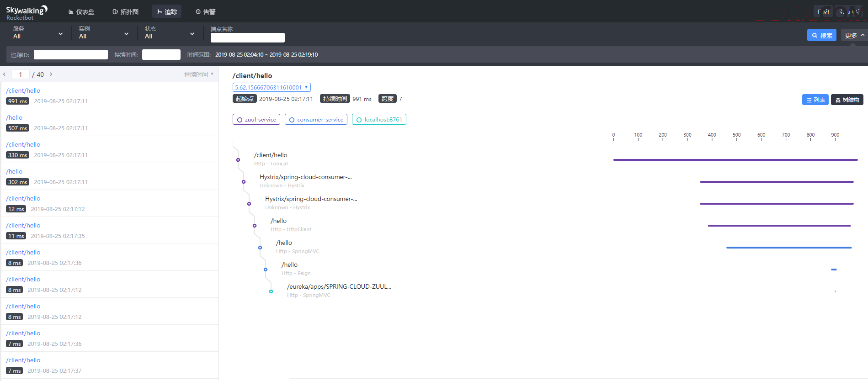The width and height of the screenshot is (868, 381).
Task: Go to previous trace list page
Action: tap(4, 74)
